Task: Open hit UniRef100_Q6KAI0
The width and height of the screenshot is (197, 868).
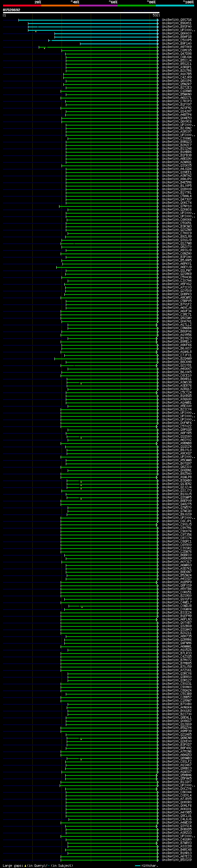Action: 177,33
